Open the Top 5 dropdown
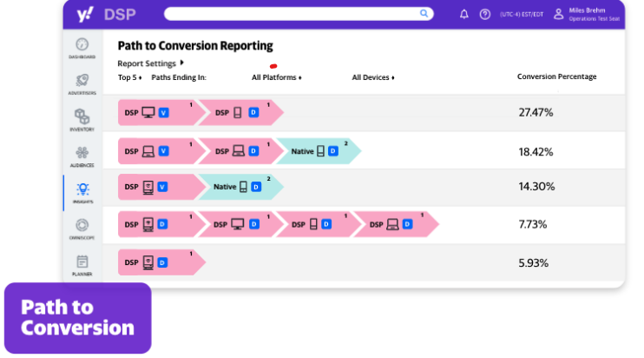Image resolution: width=644 pixels, height=358 pixels. click(130, 77)
